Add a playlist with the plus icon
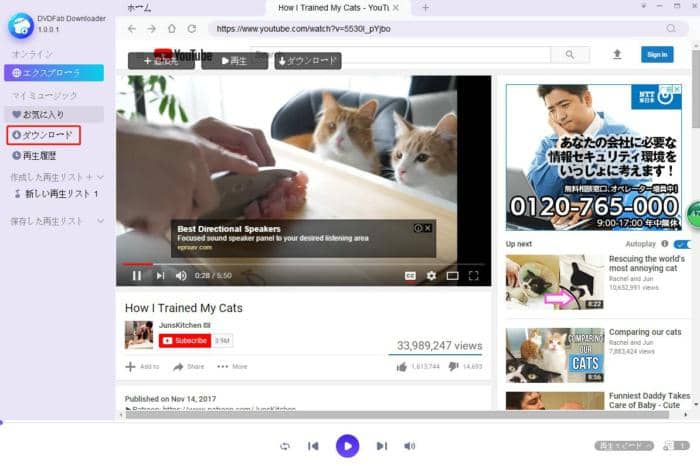 tap(89, 177)
